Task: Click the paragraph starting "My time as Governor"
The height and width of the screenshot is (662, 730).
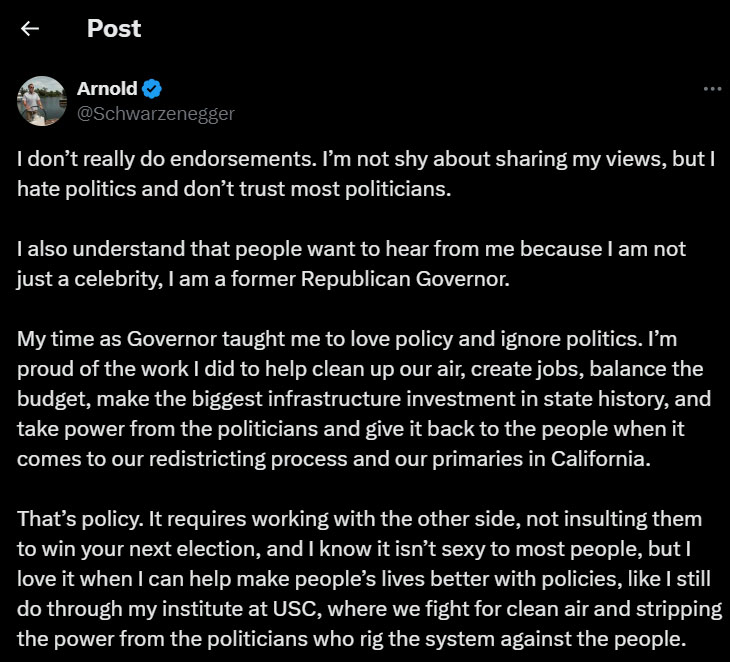Action: (364, 399)
